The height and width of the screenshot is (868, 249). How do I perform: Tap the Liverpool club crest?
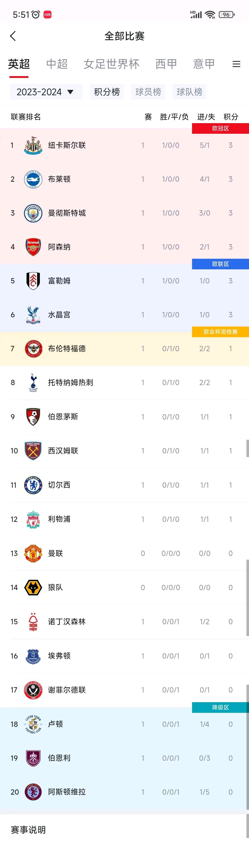(33, 519)
